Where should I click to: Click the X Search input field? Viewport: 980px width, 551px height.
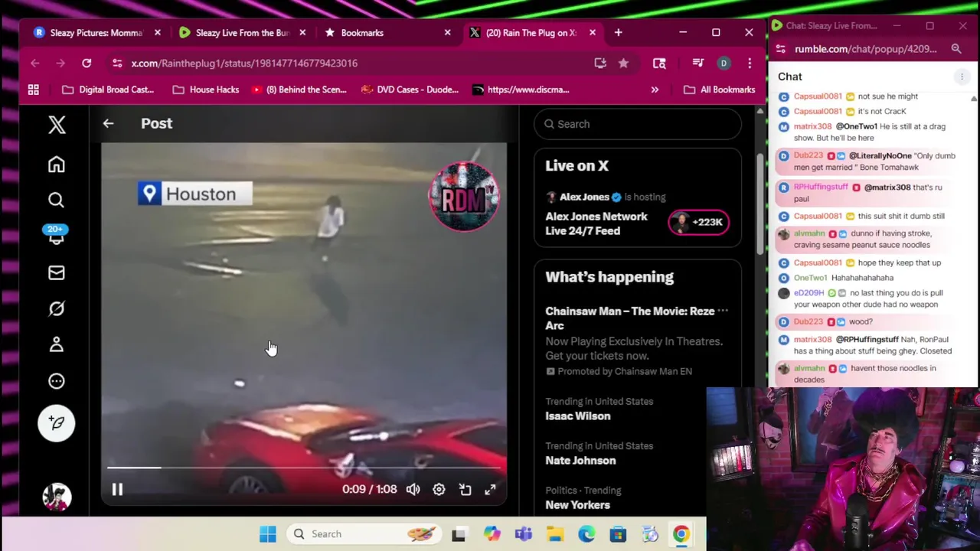pyautogui.click(x=638, y=124)
